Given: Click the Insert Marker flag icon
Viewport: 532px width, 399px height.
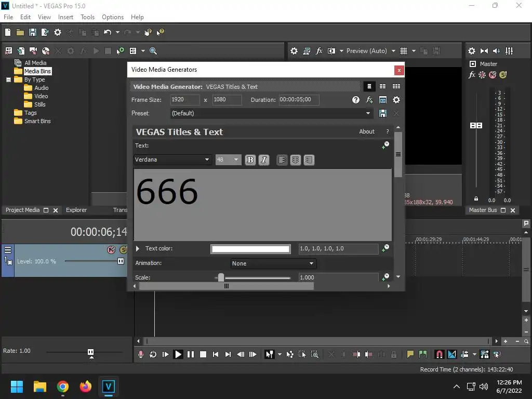Looking at the screenshot, I should [x=410, y=354].
